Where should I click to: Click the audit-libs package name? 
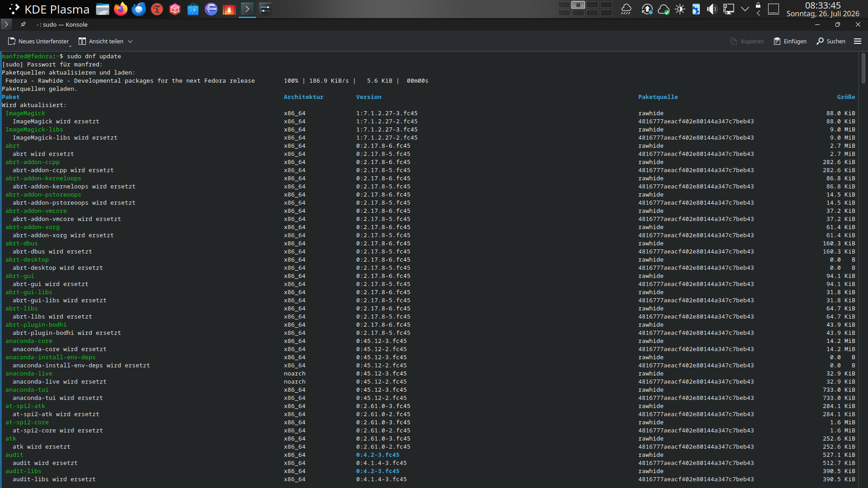point(24,471)
